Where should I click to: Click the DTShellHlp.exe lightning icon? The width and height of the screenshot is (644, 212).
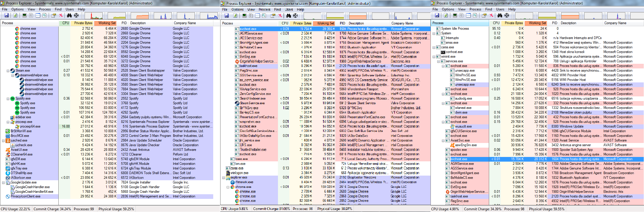[8, 173]
